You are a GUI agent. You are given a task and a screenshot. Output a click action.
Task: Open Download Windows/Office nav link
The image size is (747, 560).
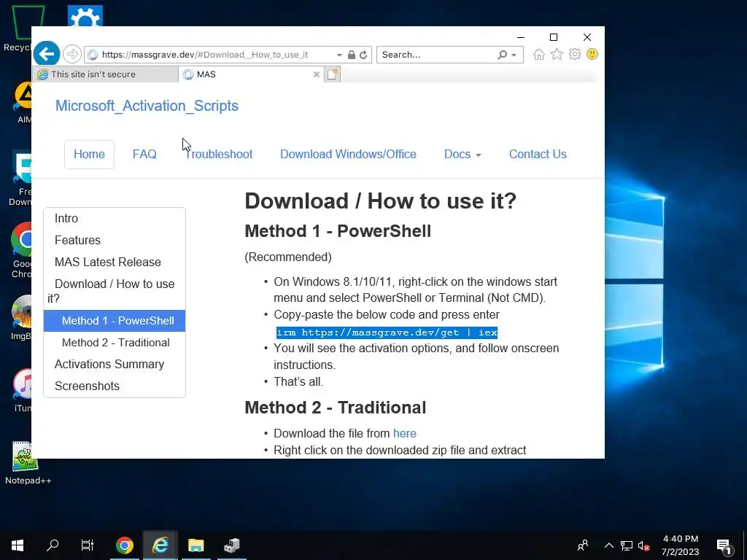[348, 155]
